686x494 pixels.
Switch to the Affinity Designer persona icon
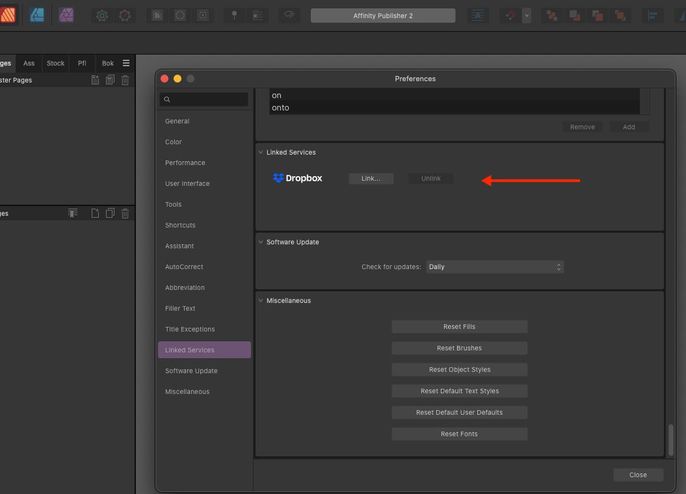point(37,15)
